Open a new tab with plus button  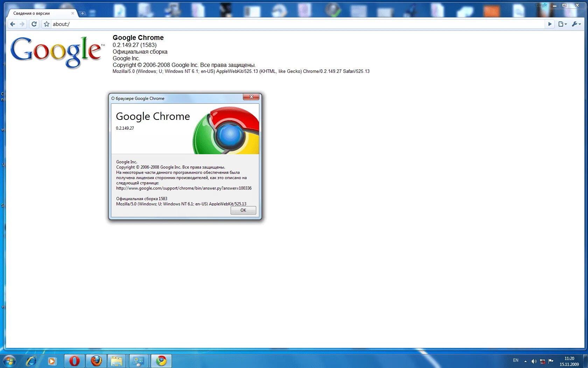coord(83,14)
